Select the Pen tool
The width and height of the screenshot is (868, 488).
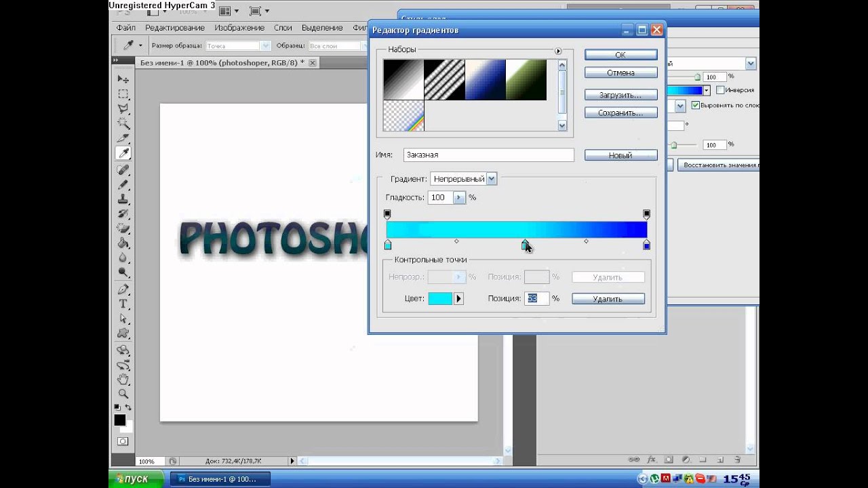pos(123,289)
